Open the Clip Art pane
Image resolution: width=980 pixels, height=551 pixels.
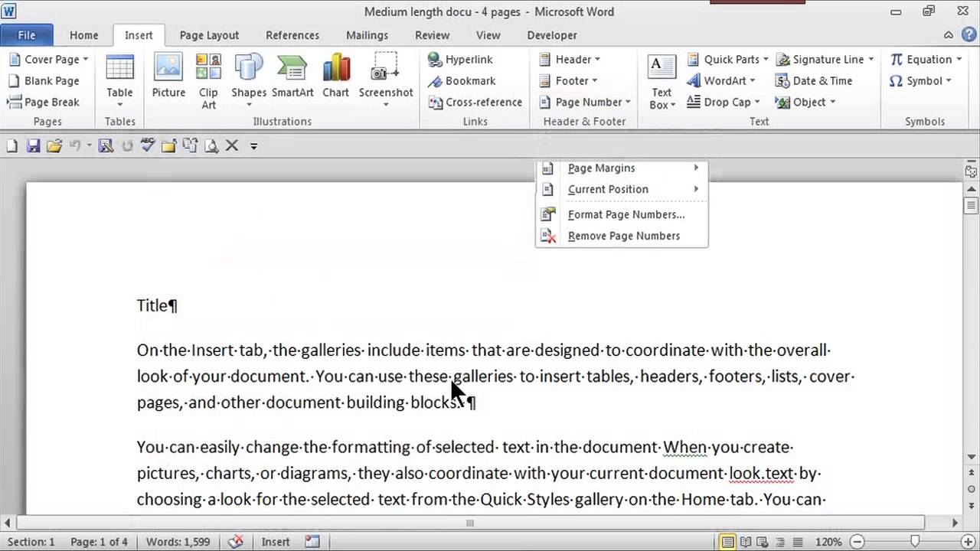(x=208, y=81)
